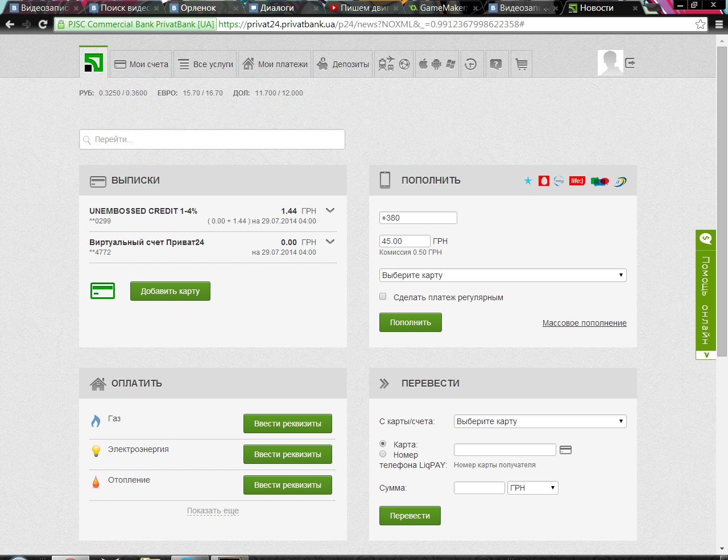Click the house icon in ОПЛАТИТЬ header

coord(98,384)
